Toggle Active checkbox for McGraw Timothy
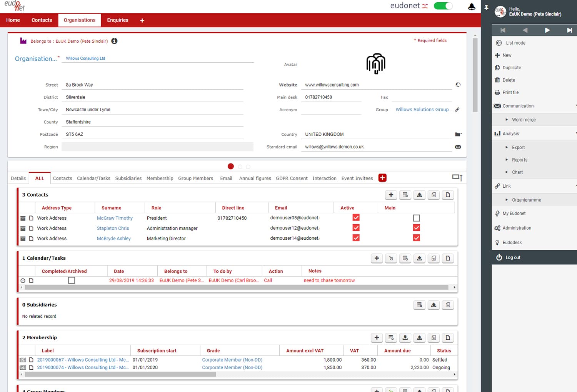 click(356, 218)
